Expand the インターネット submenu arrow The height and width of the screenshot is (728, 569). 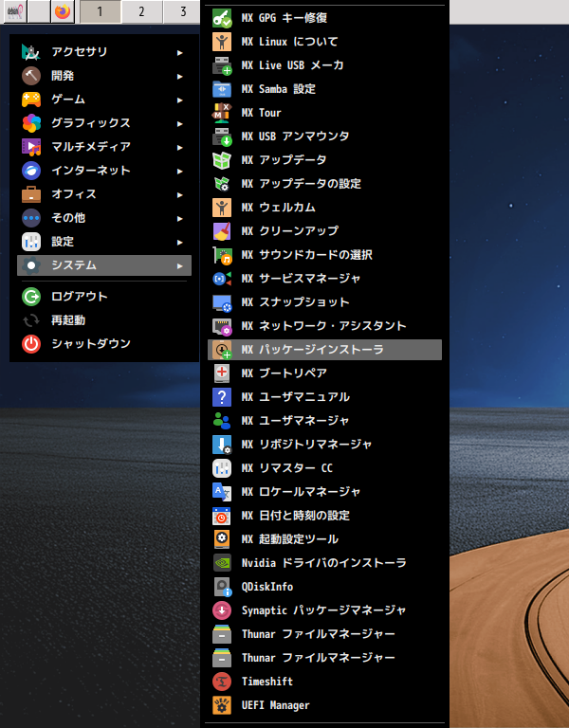tap(180, 172)
